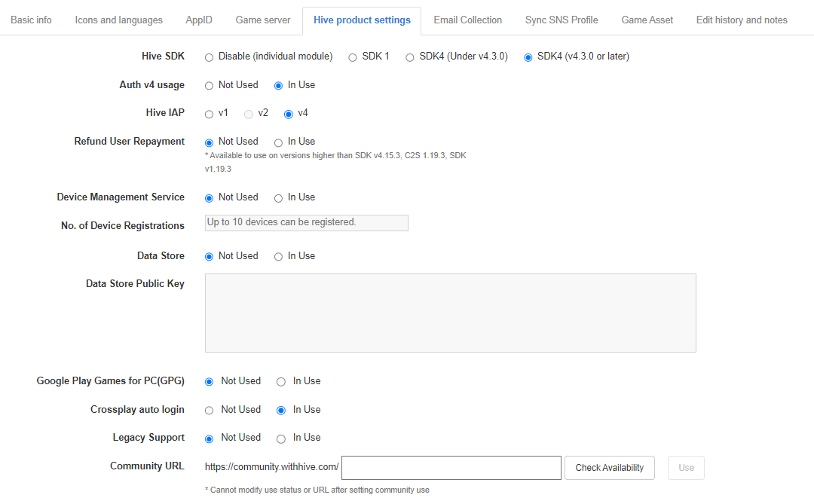
Task: Click the 'Cannot modify use status' note
Action: coord(317,490)
